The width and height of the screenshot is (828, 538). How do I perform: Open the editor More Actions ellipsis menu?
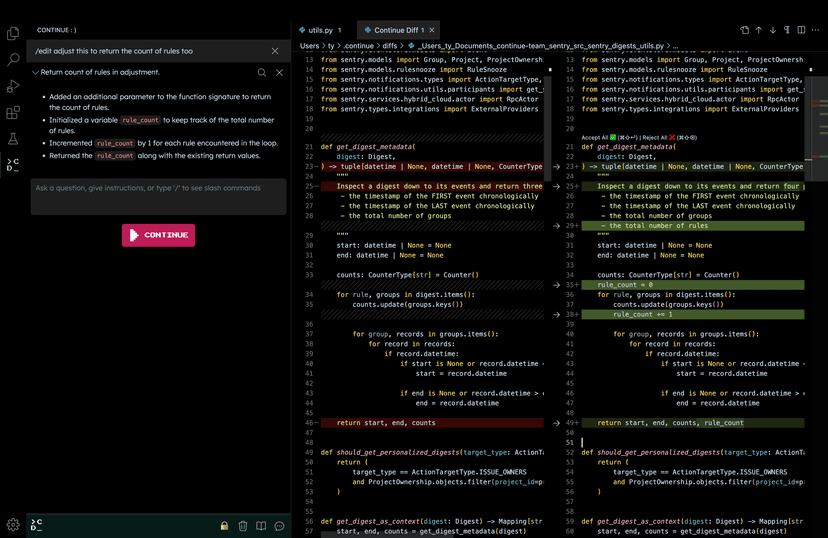(x=817, y=30)
